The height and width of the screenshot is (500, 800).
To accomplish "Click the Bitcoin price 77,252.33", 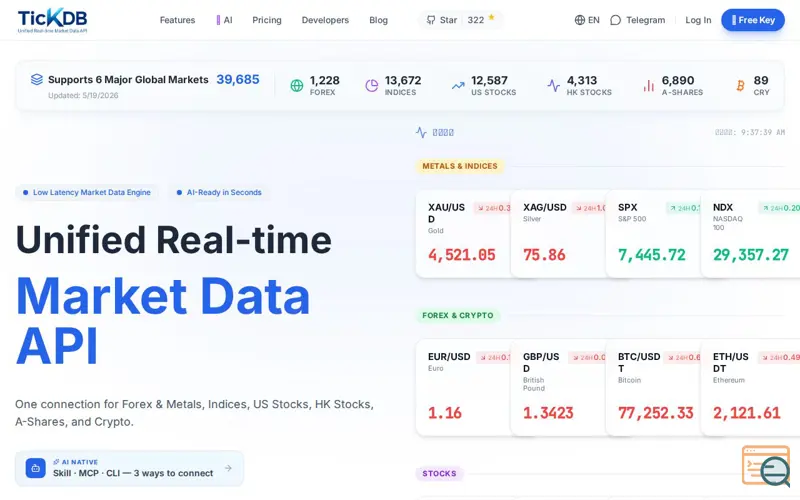I will [x=656, y=413].
